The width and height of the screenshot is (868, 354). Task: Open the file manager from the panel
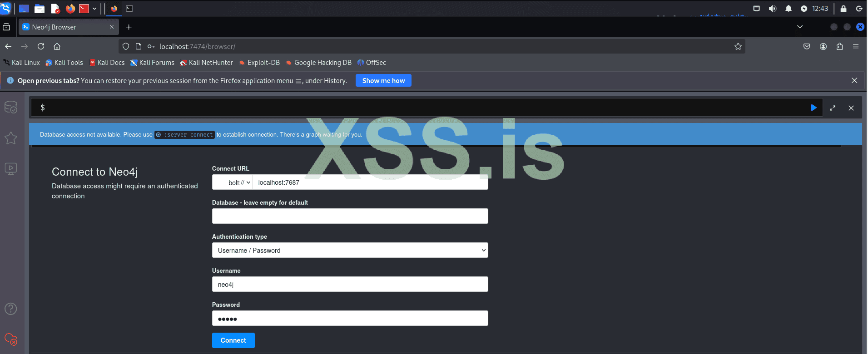click(40, 9)
